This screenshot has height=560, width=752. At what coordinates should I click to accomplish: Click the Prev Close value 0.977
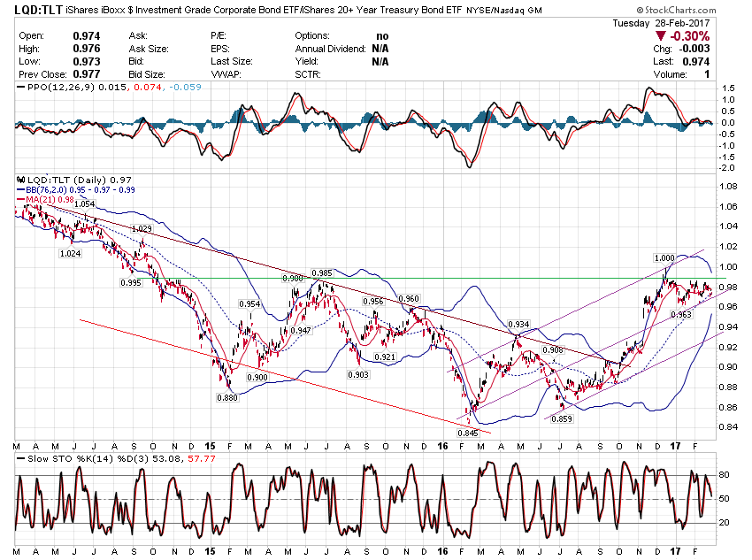point(87,74)
